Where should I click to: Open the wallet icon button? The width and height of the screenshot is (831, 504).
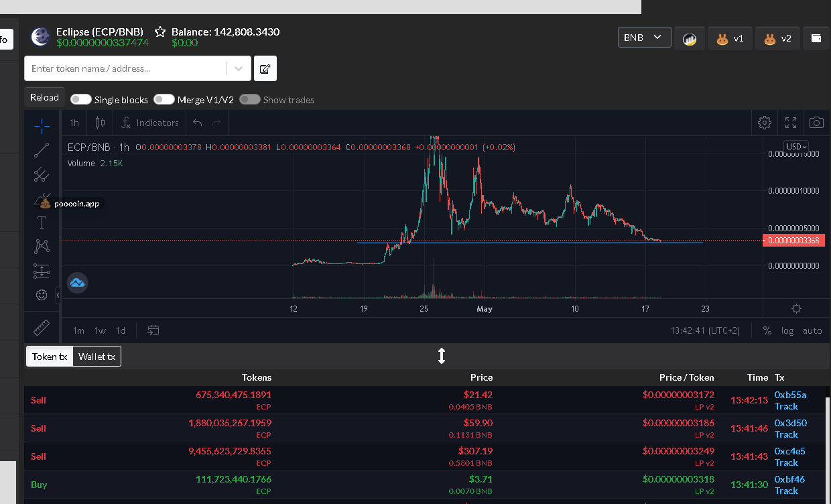(x=816, y=38)
